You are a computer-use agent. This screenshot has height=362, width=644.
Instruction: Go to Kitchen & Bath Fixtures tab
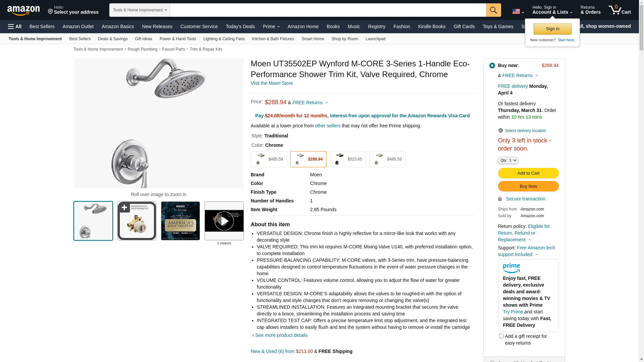[x=273, y=39]
